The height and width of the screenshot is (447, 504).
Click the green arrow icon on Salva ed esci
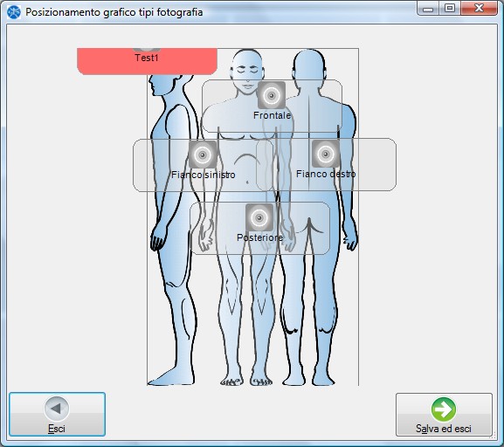click(x=444, y=409)
